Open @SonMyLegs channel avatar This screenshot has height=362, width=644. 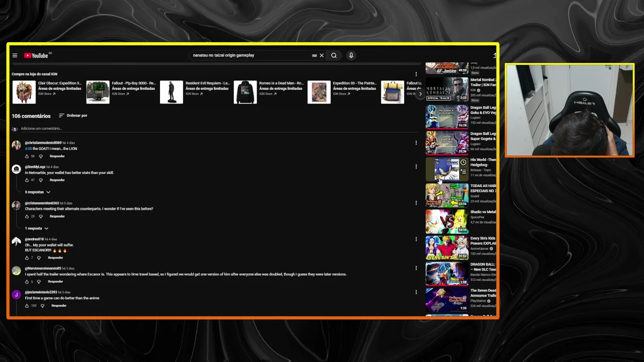(x=17, y=169)
